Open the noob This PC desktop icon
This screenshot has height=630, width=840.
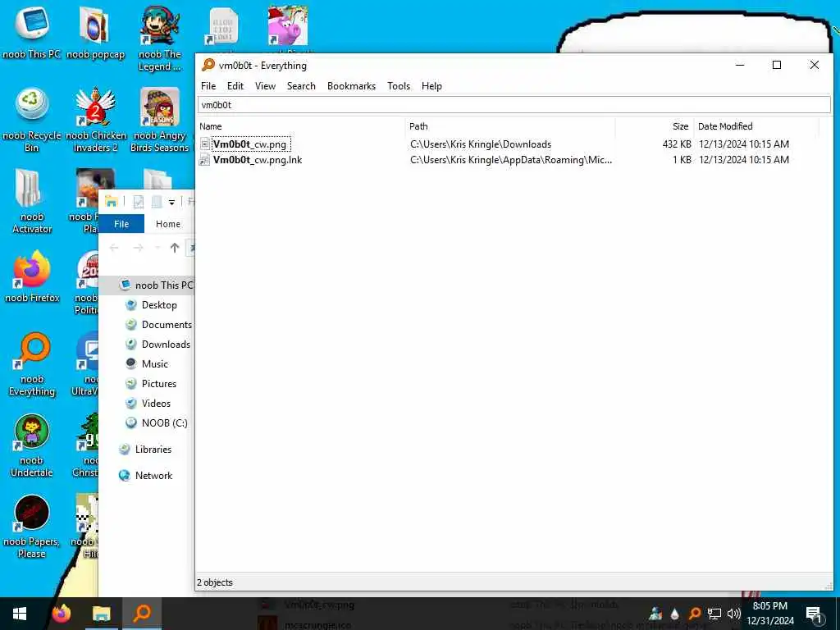(x=32, y=32)
